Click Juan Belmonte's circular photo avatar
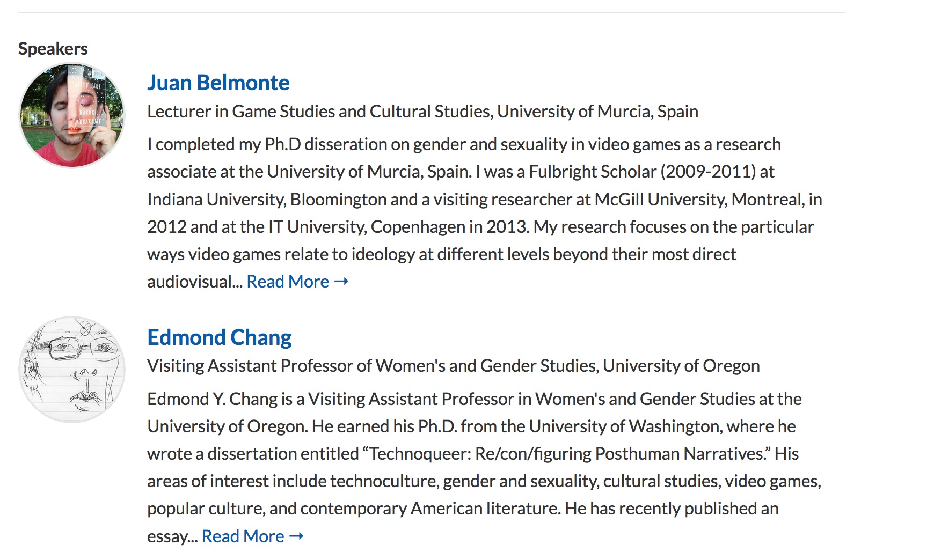The width and height of the screenshot is (934, 560). coord(72,115)
